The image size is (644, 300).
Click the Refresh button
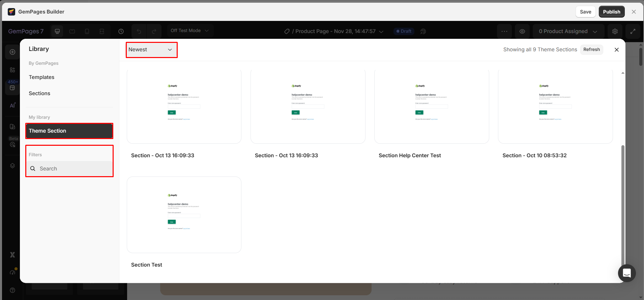click(592, 50)
